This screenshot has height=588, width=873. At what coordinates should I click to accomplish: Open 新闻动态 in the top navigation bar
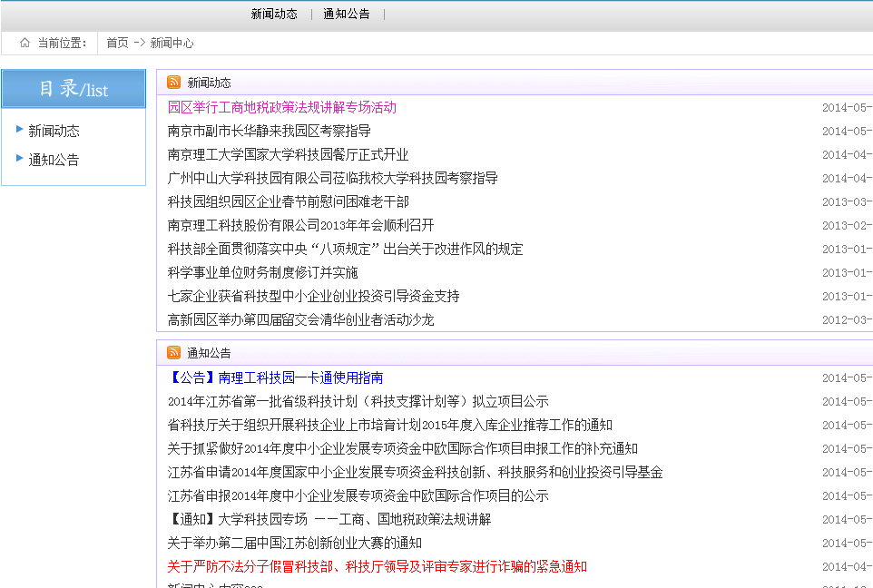tap(274, 15)
